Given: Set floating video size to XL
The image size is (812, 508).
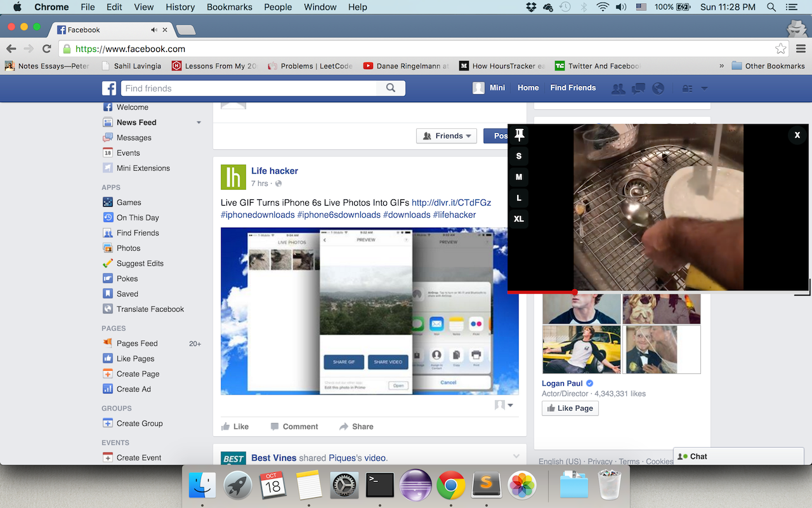Looking at the screenshot, I should [519, 219].
